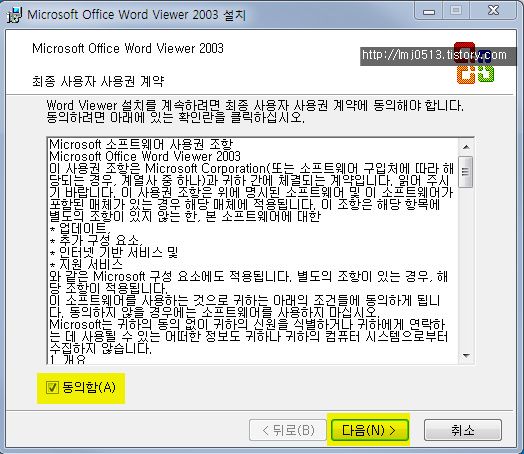
Task: Click the disabled maximize window button
Action: click(456, 11)
